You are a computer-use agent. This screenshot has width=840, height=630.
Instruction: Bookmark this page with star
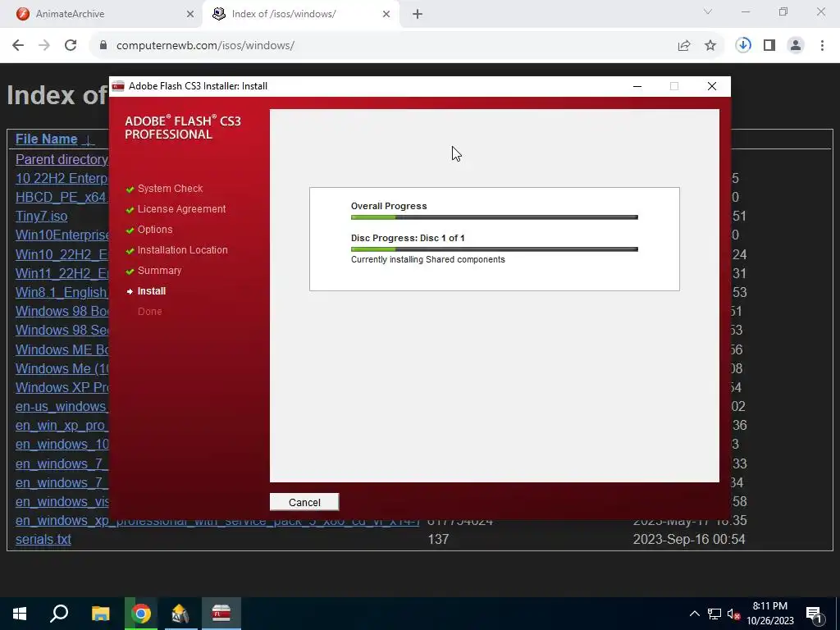tap(710, 46)
